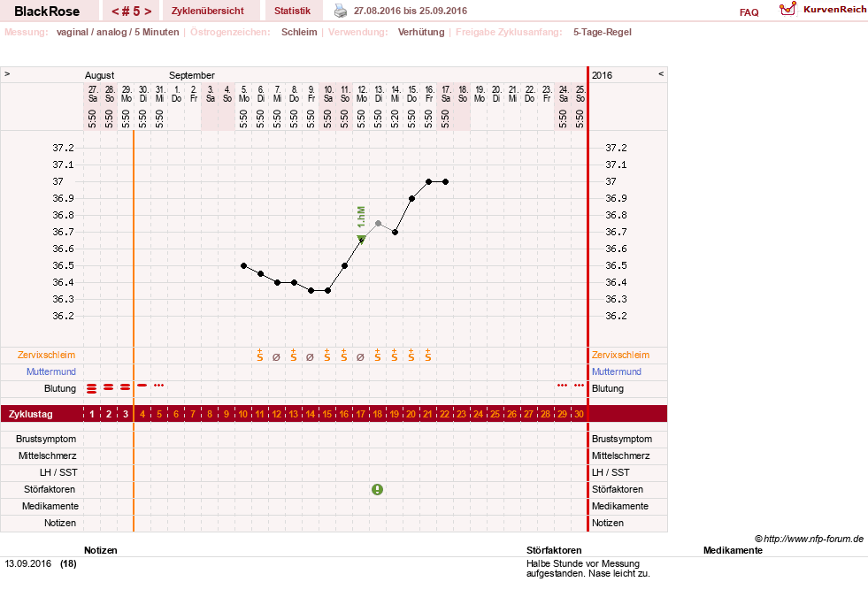The width and height of the screenshot is (868, 597).
Task: Click the spotting dots on cycle day 29
Action: [x=563, y=385]
